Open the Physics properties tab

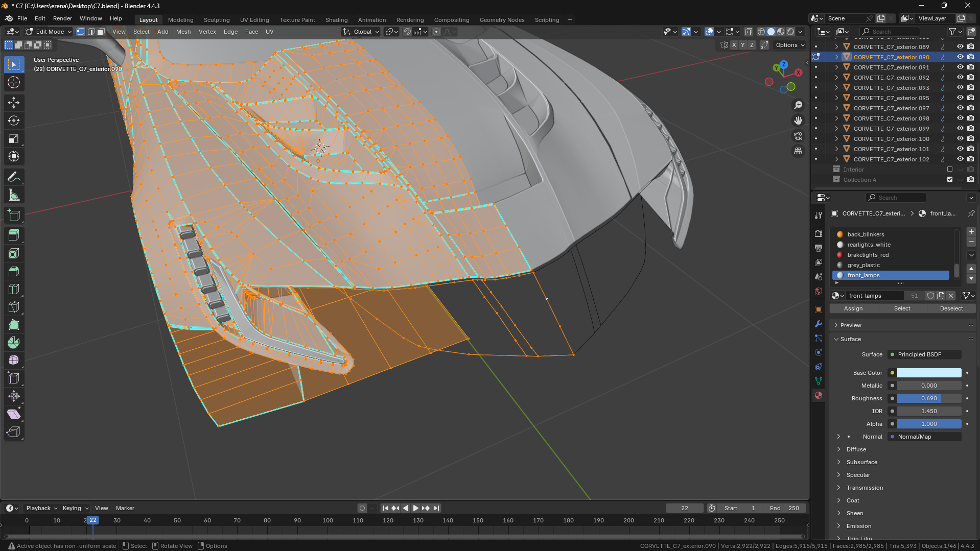coord(819,352)
